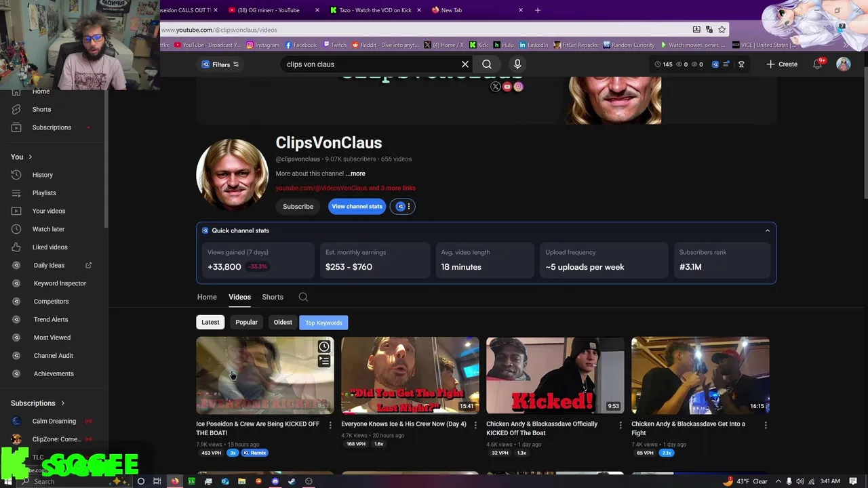
Task: Expand the You section chevron
Action: point(30,157)
